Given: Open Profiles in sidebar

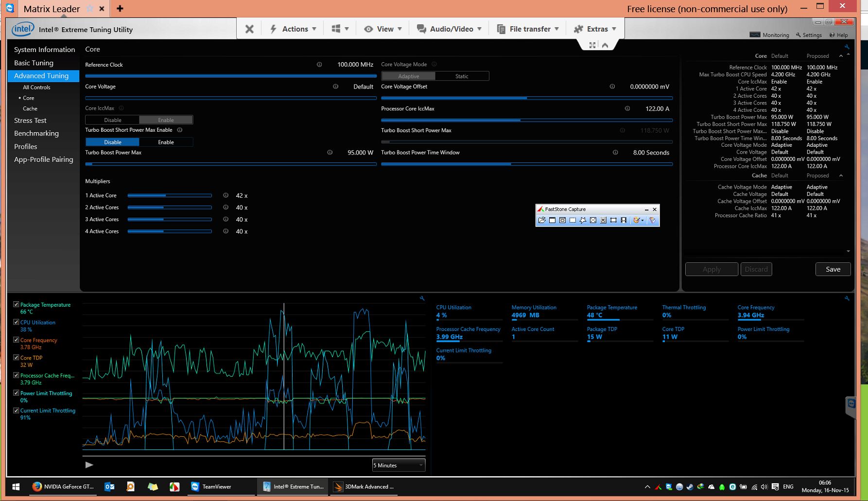Looking at the screenshot, I should coord(25,146).
